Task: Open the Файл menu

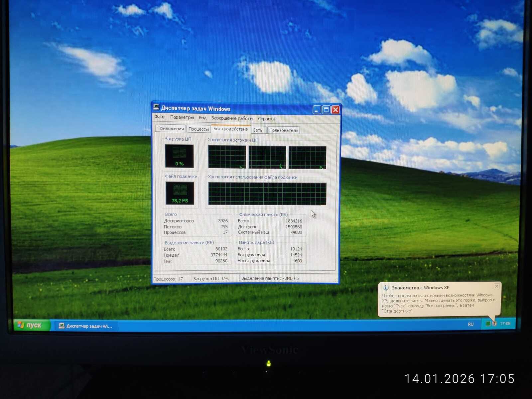Action: click(x=160, y=117)
